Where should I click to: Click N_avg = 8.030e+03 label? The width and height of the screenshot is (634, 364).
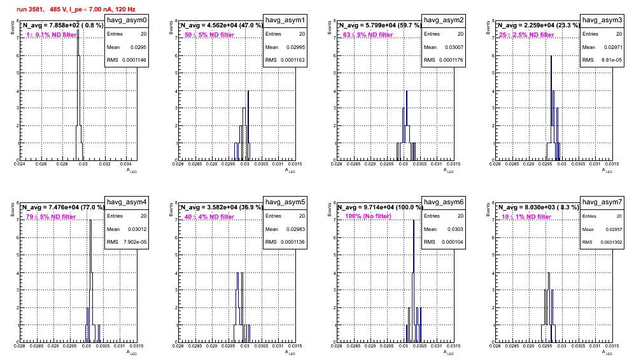538,207
